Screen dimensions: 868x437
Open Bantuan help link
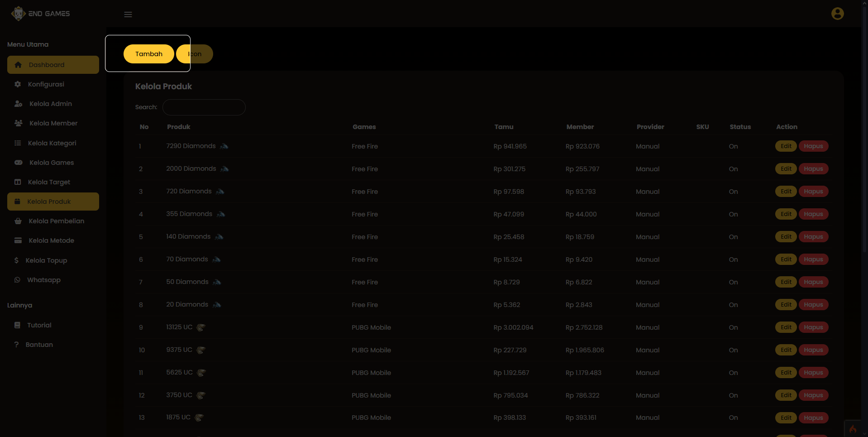(53, 345)
